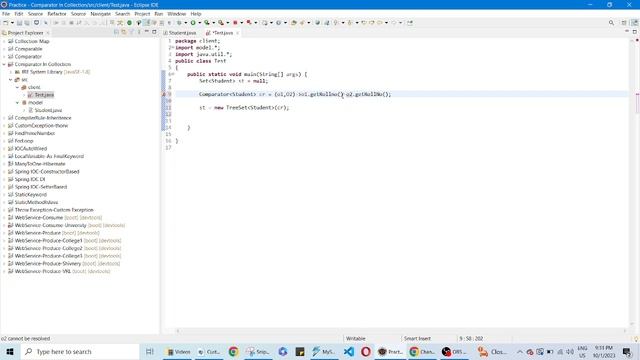Open the Refactor menu
The image size is (640, 360).
(57, 14)
